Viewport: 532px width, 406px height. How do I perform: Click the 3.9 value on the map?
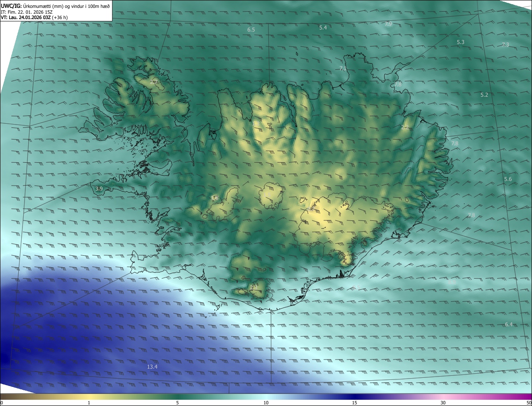click(99, 189)
